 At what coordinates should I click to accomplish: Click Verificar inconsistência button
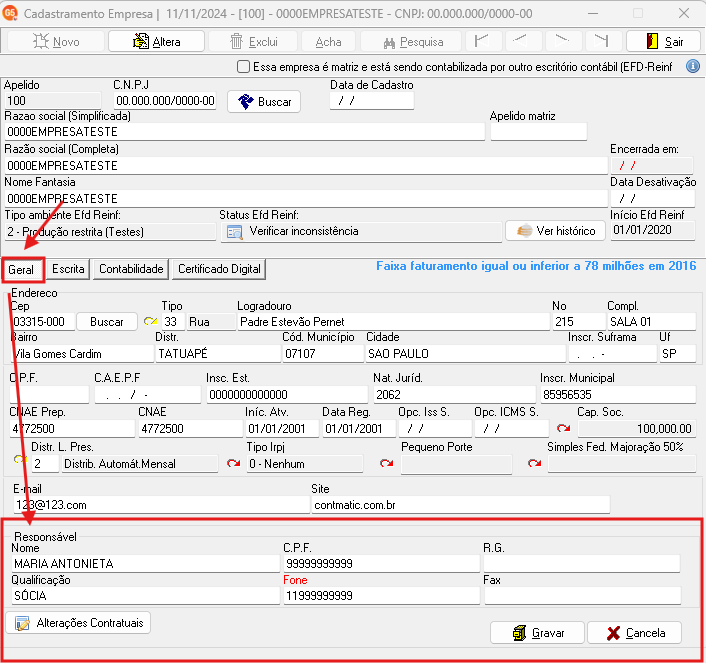click(x=361, y=232)
